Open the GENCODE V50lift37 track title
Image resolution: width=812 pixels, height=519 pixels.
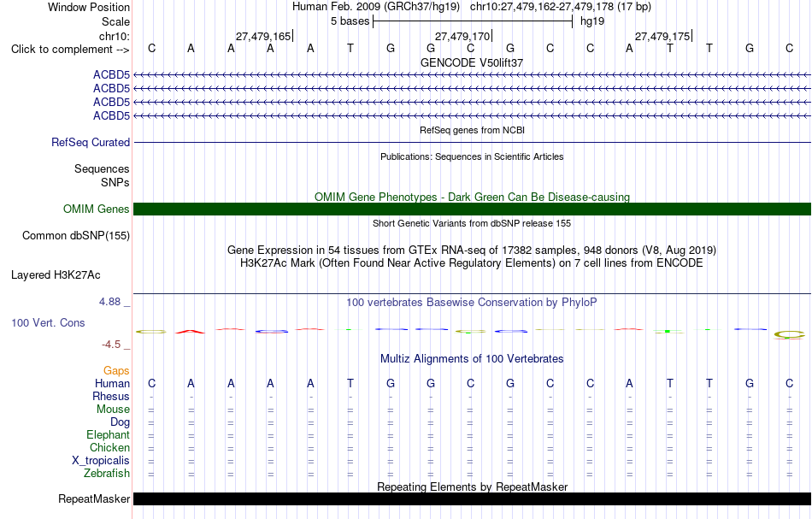(472, 62)
